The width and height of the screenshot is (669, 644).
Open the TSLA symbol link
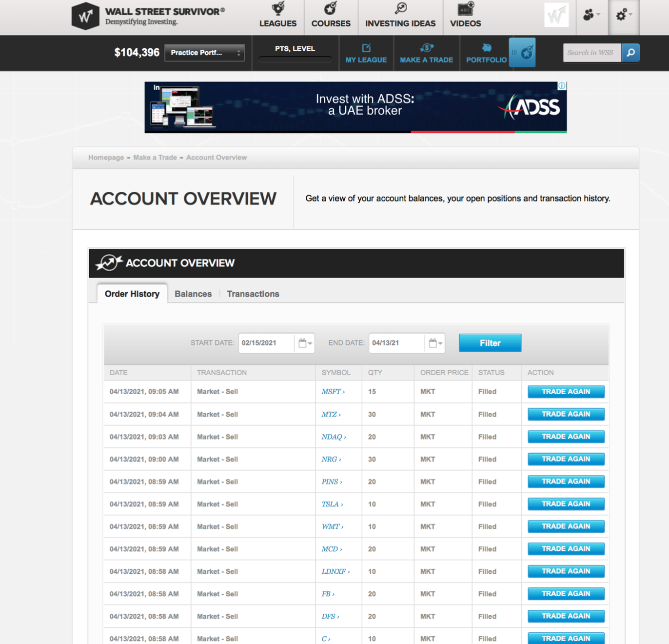pos(332,504)
